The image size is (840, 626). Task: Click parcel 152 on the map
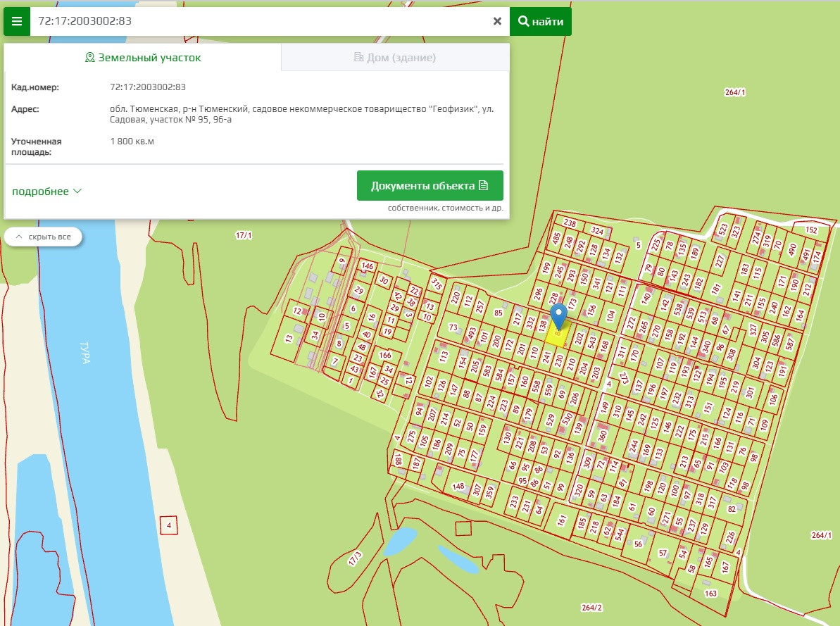[x=811, y=230]
